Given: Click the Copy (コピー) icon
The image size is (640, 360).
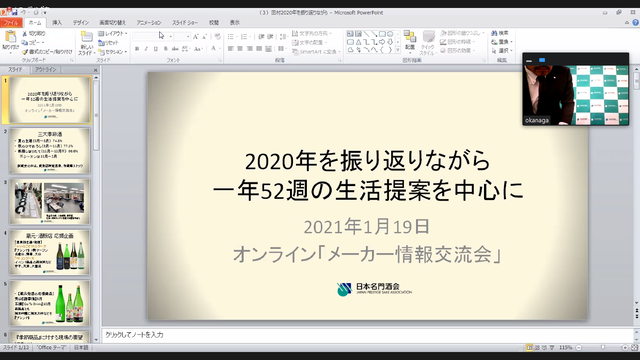Looking at the screenshot, I should [x=24, y=42].
